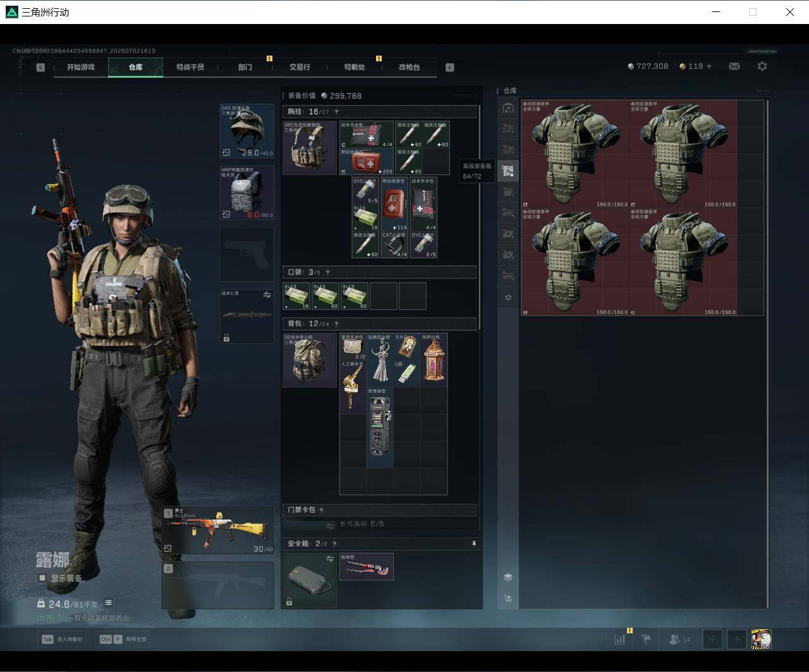This screenshot has height=672, width=809.
Task: Select the primary weapon slot 1 rifle
Action: 218,531
